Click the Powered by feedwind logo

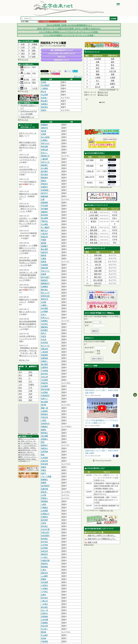pos(102,460)
